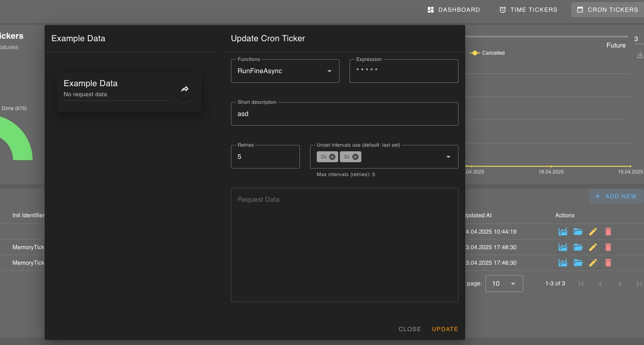The height and width of the screenshot is (345, 644).
Task: Click the '1-3 of 3' pagination text
Action: point(555,284)
